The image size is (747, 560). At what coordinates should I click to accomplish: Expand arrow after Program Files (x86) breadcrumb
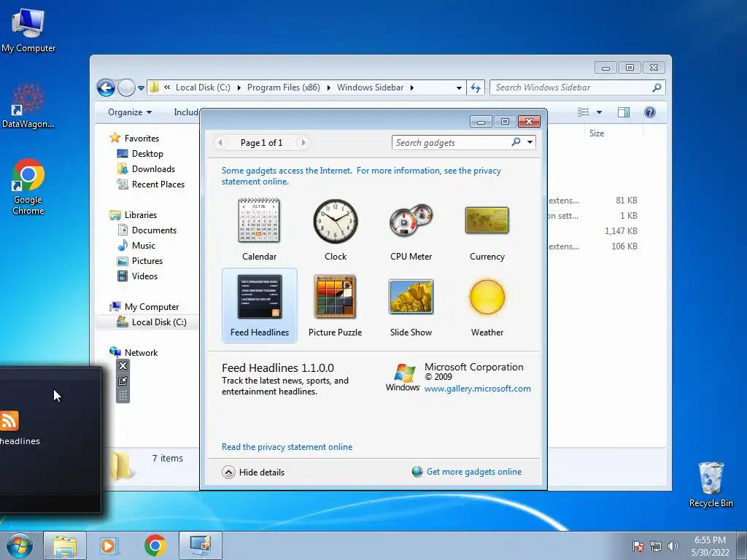pos(329,87)
